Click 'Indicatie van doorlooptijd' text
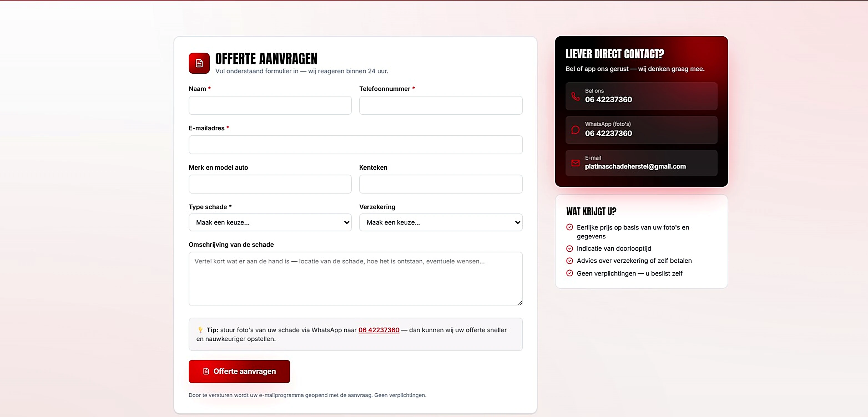 pos(614,248)
